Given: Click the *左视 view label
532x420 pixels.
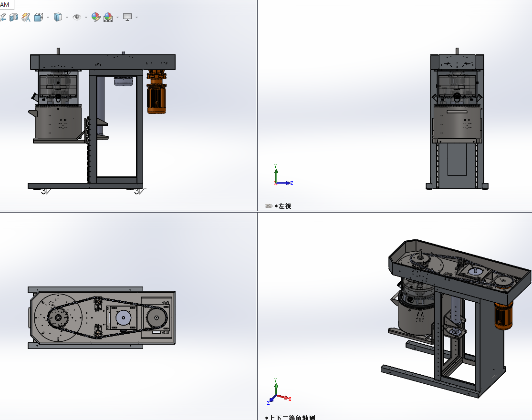Looking at the screenshot, I should [283, 206].
